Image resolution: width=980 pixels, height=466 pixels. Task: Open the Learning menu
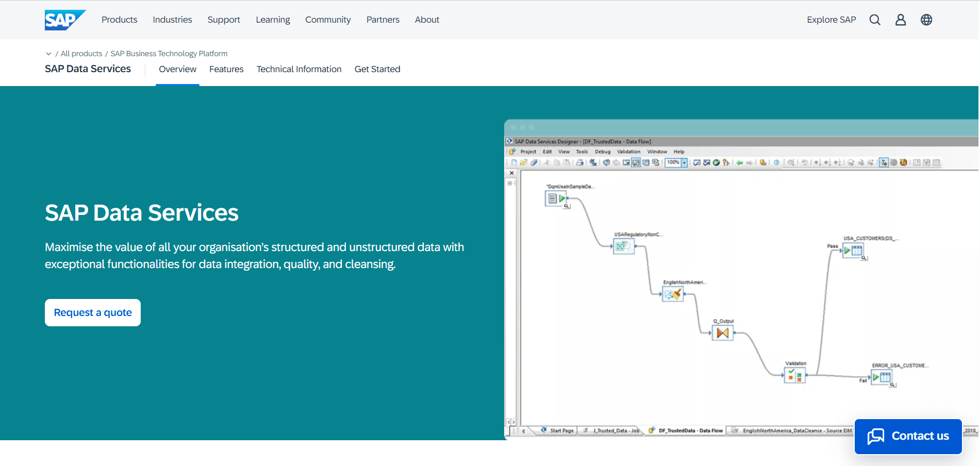(x=273, y=20)
